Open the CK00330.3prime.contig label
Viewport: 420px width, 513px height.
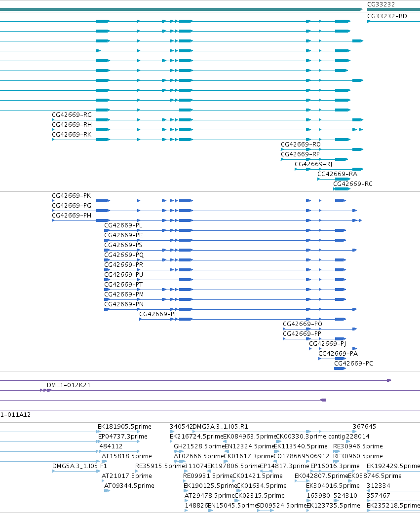point(310,437)
